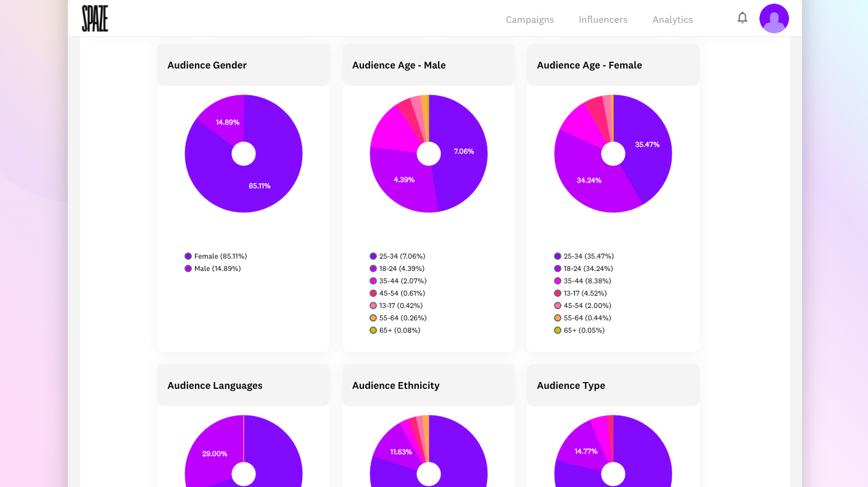Click the 11.63% slice in Audience Ethnicity chart
The height and width of the screenshot is (487, 868).
pos(401,452)
